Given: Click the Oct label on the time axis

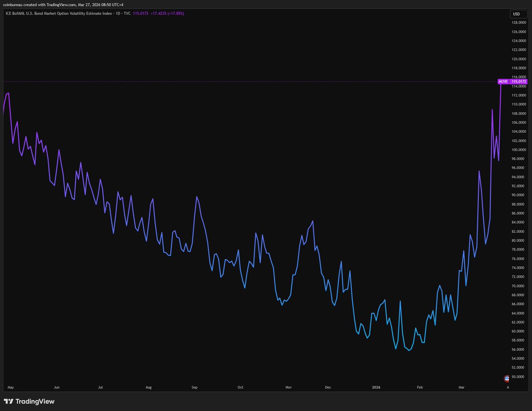Looking at the screenshot, I should [240, 387].
